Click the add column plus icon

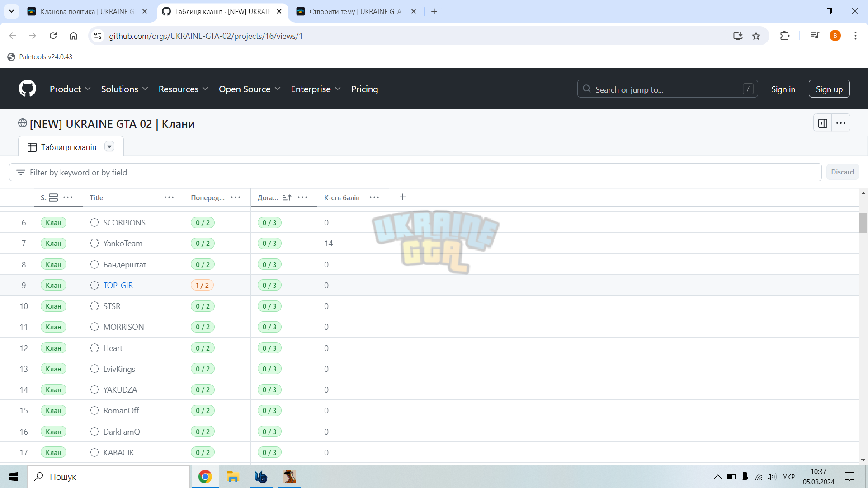(403, 197)
